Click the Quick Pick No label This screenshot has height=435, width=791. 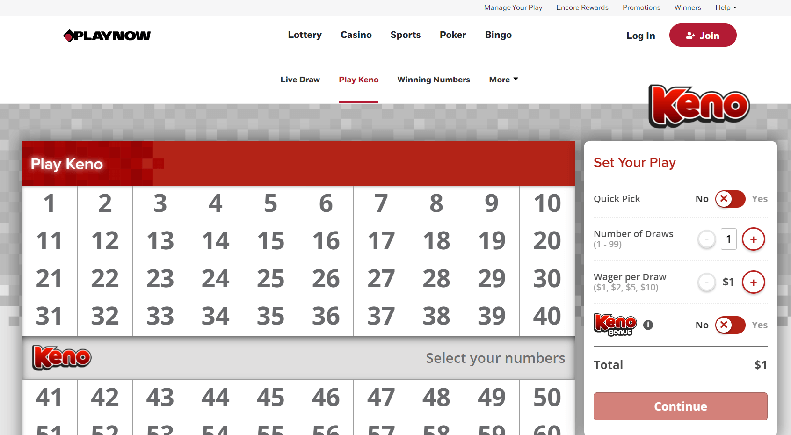click(x=702, y=199)
